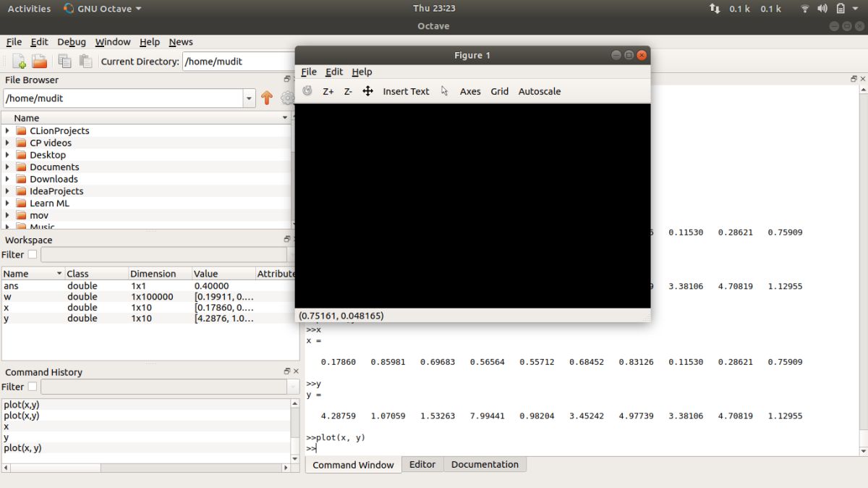Click the CLionProjects folder icon

coord(21,131)
